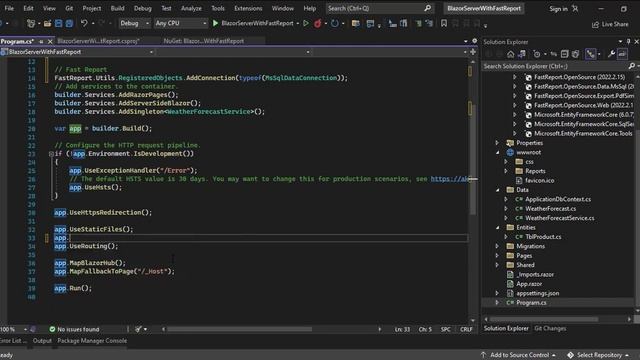Select ApplicationDbContext.cs file

558,199
